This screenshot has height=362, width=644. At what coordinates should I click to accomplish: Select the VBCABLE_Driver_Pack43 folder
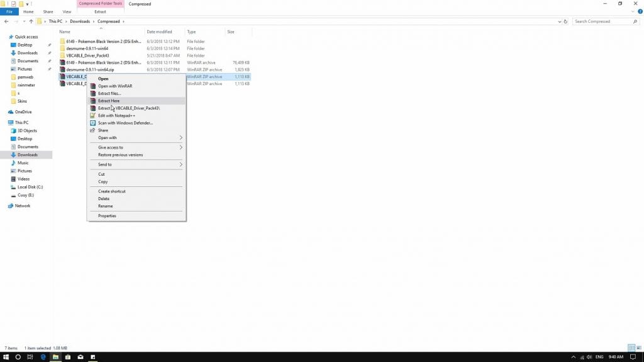click(x=87, y=55)
